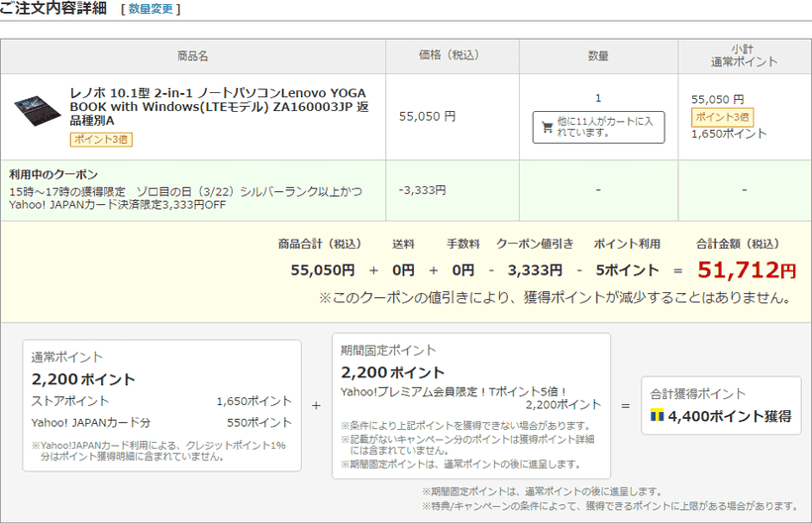Select the 数量 column header
Screen dimensions: 812x523
pos(598,55)
